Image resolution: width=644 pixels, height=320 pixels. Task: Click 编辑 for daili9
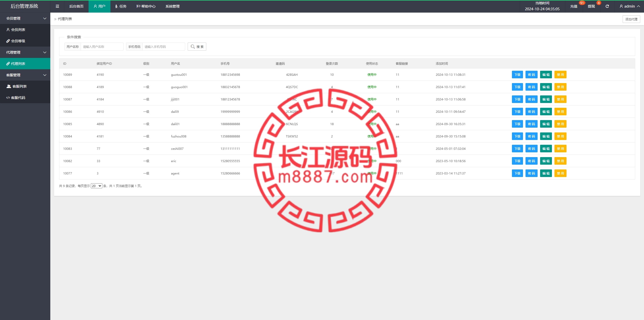click(x=546, y=112)
